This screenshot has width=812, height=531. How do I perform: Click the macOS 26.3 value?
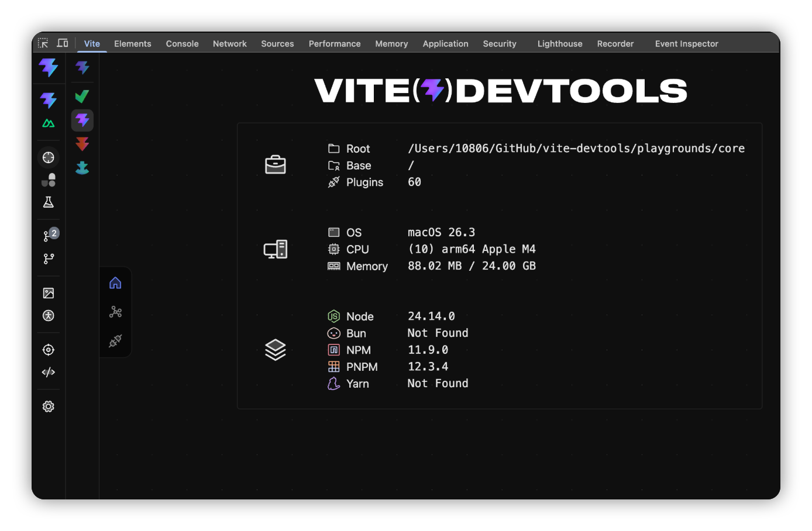click(441, 232)
